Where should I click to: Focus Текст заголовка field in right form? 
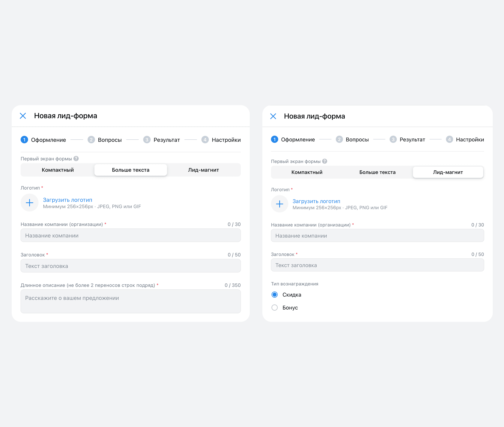click(x=377, y=265)
